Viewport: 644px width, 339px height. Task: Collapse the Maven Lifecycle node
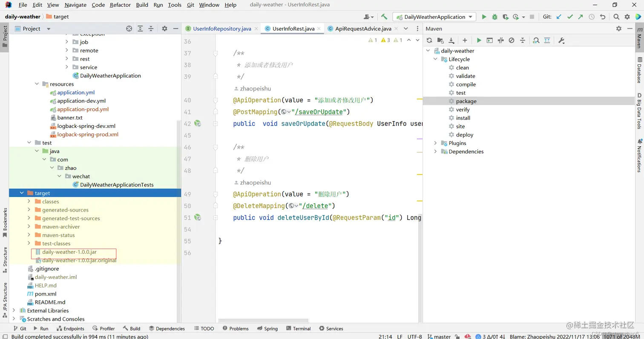pos(435,59)
